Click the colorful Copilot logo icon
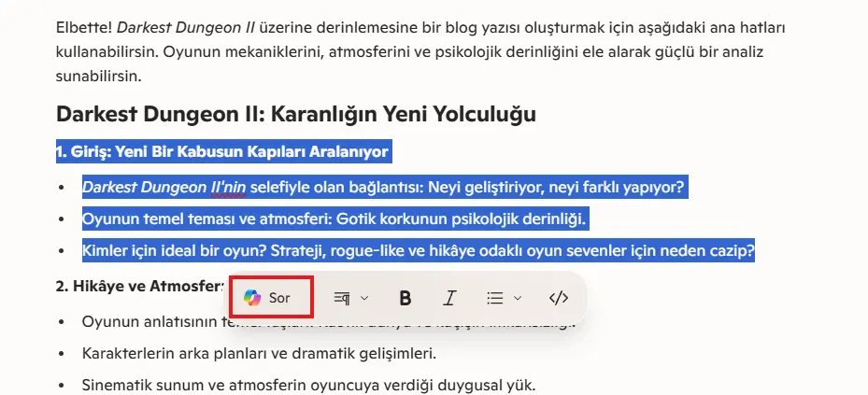Screen dimensions: 868x395 [252, 298]
